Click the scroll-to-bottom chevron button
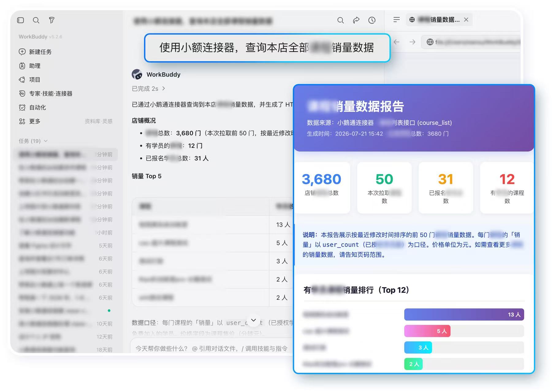This screenshot has height=392, width=552. (x=253, y=320)
